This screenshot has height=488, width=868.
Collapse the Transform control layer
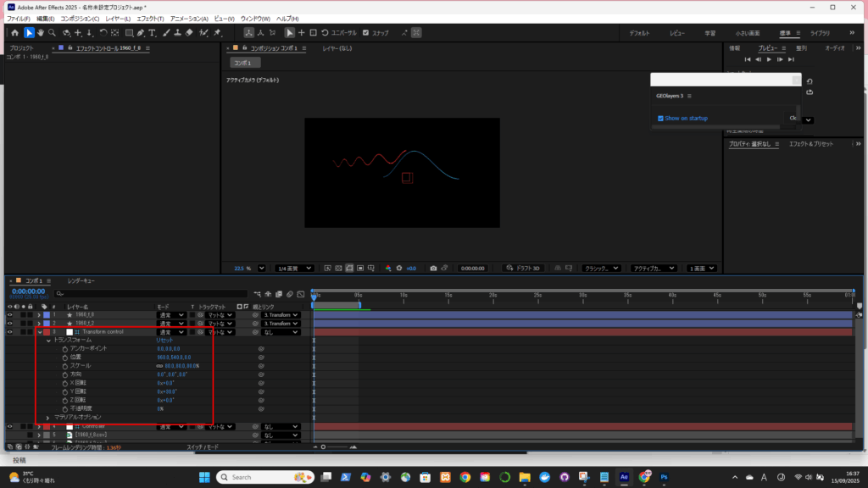39,332
